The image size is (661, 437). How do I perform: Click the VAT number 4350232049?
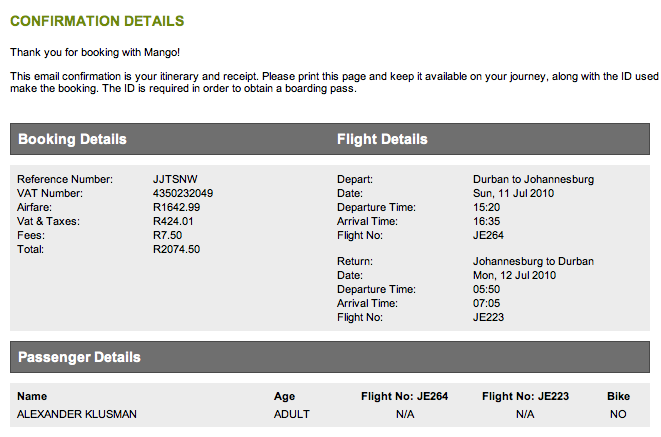click(x=183, y=193)
